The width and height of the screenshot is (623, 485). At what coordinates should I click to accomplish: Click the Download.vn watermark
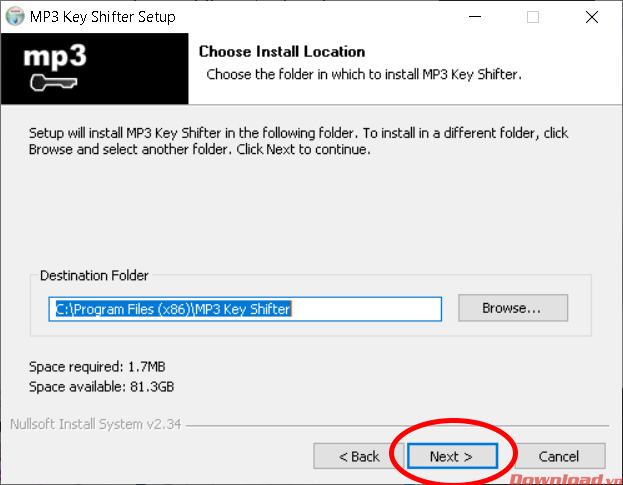564,477
